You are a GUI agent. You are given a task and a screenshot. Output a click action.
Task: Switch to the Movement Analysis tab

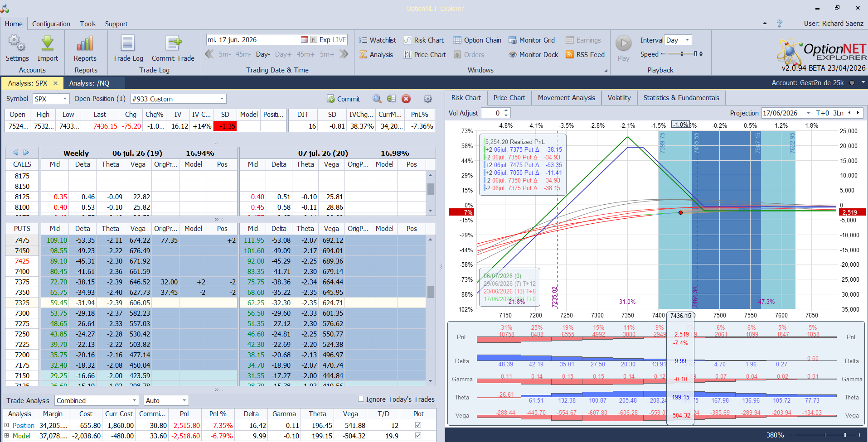[x=567, y=98]
